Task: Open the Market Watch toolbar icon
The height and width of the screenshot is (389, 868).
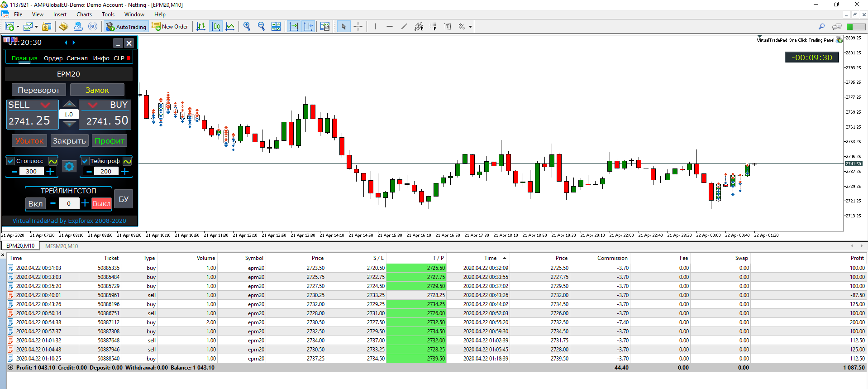Action: point(47,27)
